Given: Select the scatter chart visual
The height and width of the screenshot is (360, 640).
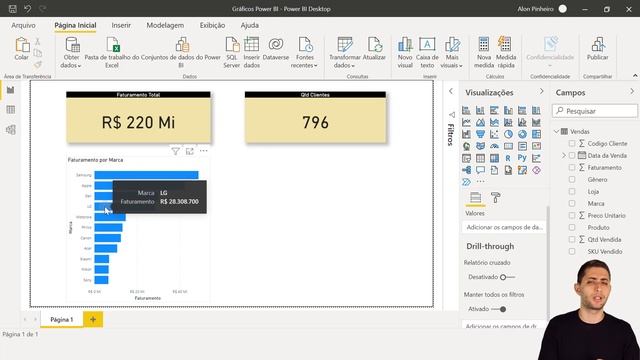Looking at the screenshot, I should [494, 134].
